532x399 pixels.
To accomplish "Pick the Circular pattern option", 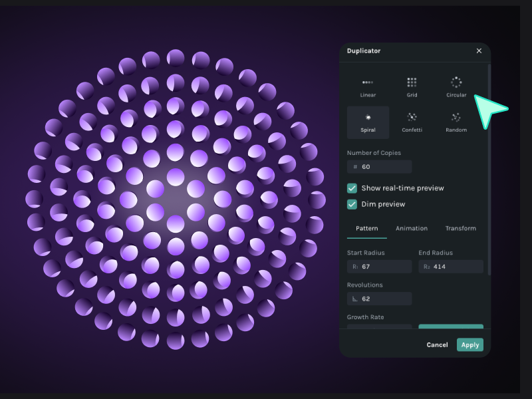I will coord(456,87).
